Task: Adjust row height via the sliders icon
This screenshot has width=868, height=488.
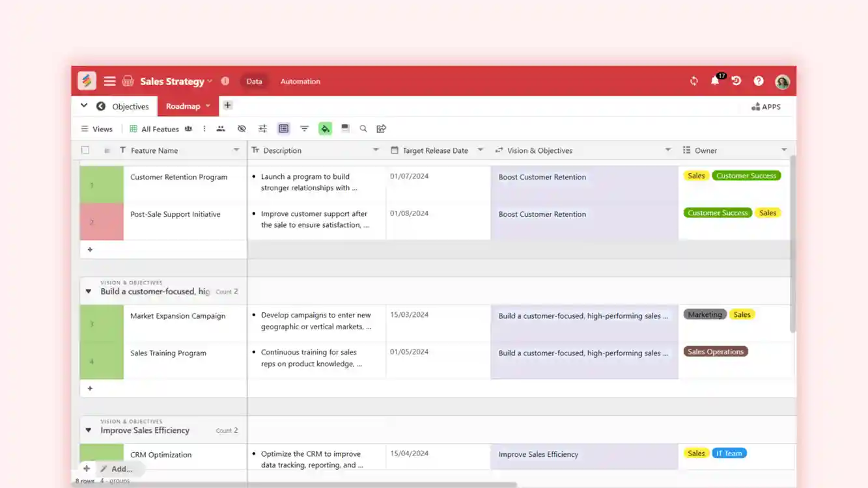Action: tap(262, 128)
